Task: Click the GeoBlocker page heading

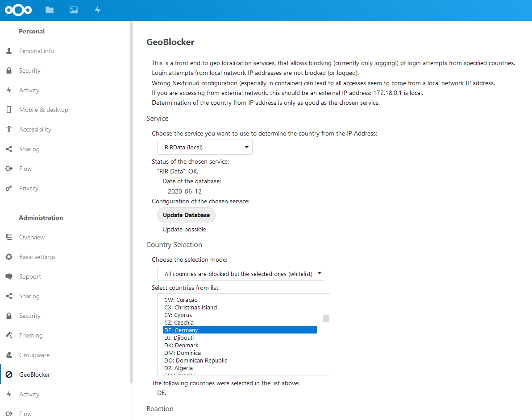Action: 170,42
